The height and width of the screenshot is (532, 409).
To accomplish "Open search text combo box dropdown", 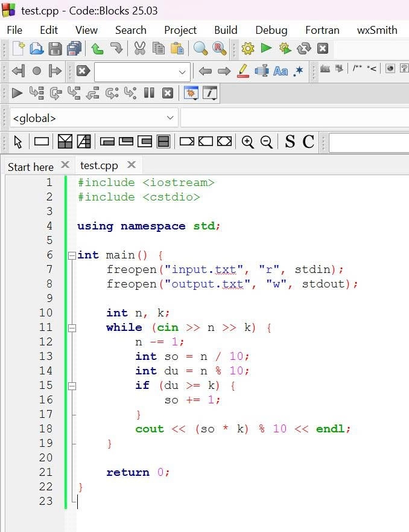I will tap(182, 72).
